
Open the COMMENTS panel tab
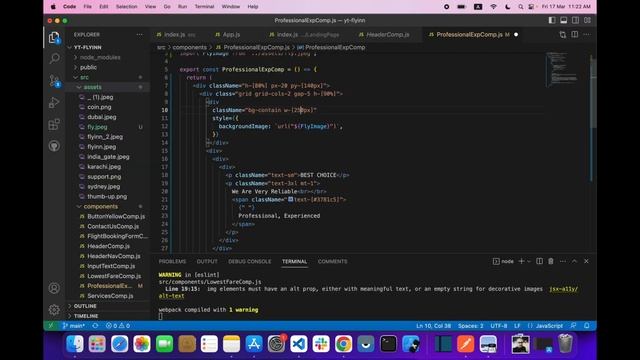click(332, 261)
